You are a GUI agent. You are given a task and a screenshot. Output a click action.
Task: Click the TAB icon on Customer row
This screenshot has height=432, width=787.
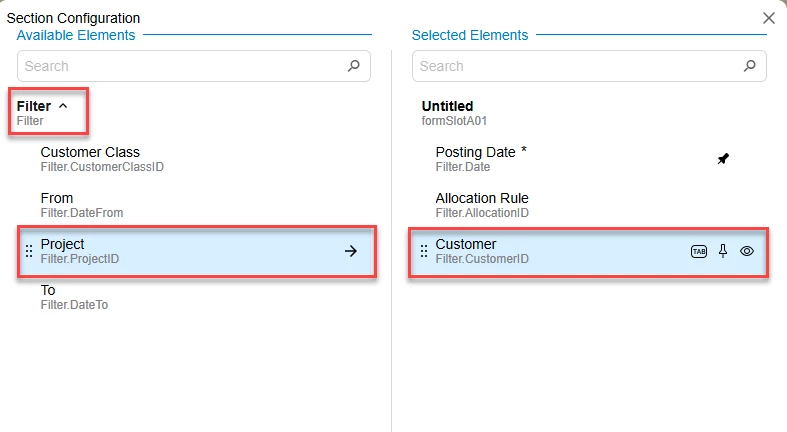[699, 251]
